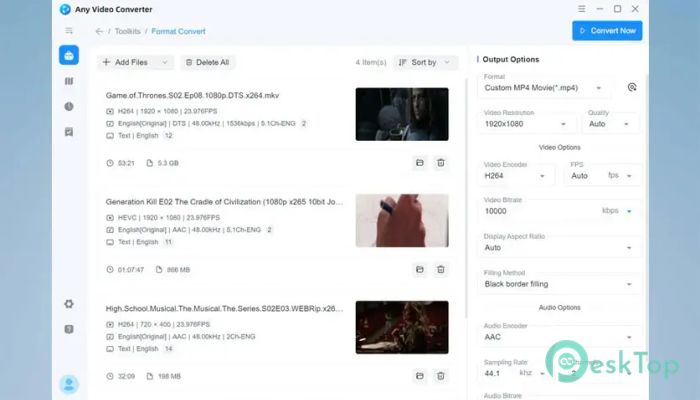Open the user account avatar
This screenshot has height=400, width=700.
69,384
